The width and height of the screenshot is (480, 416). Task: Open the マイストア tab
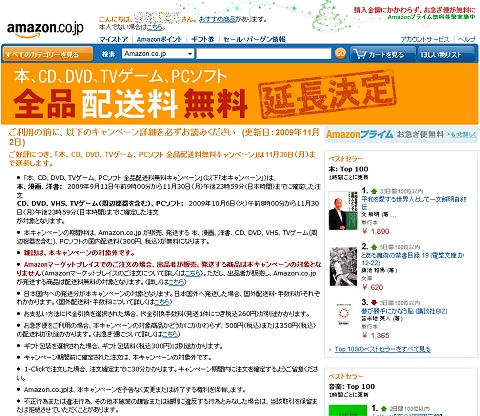point(114,39)
